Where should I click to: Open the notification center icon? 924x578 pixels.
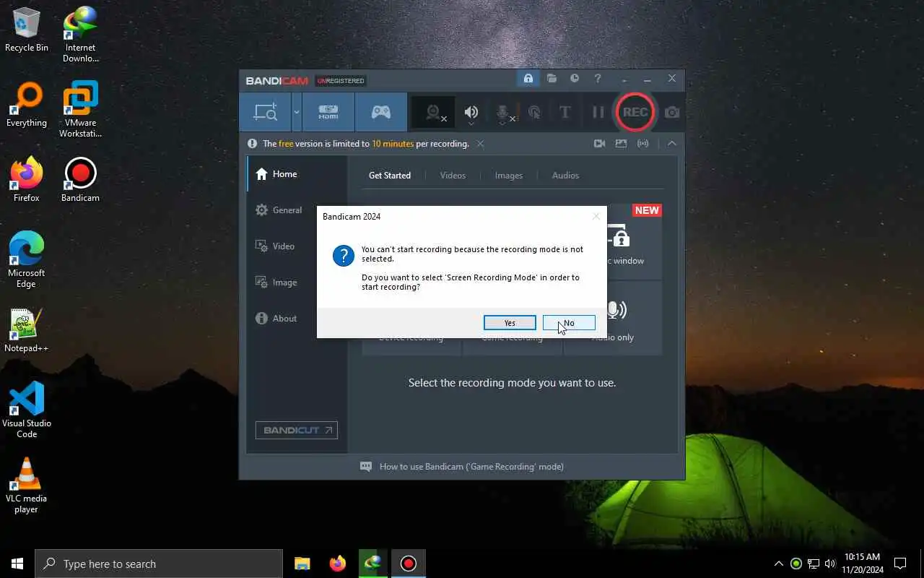pos(900,564)
